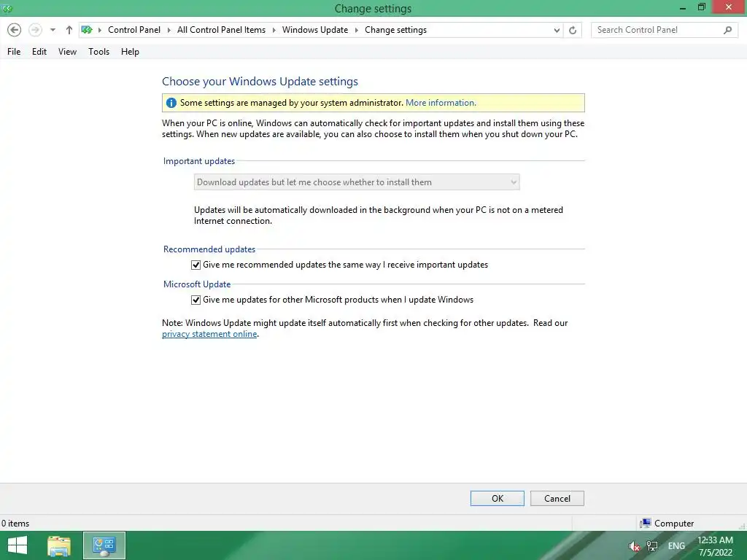Open the Edit menu
Image resolution: width=747 pixels, height=560 pixels.
39,52
